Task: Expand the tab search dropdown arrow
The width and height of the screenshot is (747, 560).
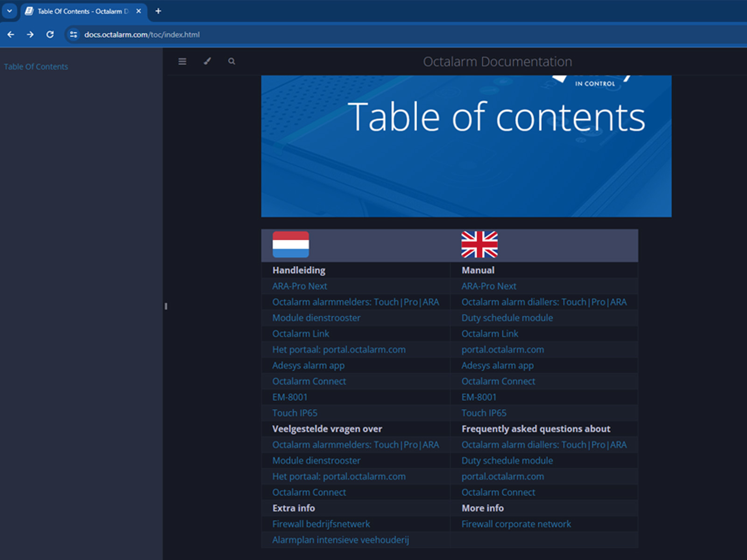Action: coord(9,11)
